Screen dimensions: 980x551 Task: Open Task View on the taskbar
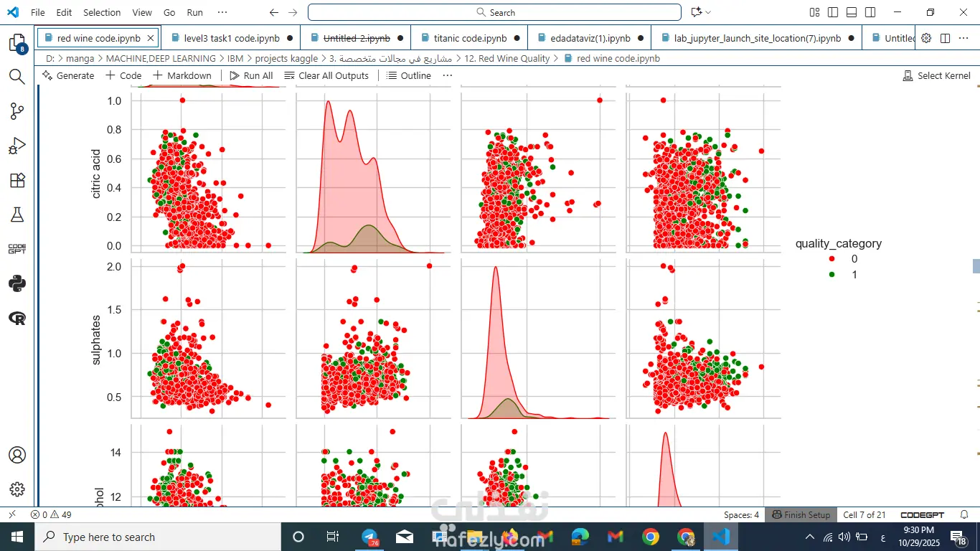tap(332, 537)
